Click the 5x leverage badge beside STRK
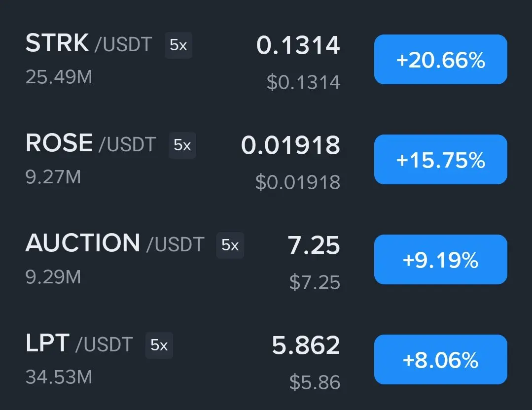Screen dimensions: 532x410 [x=178, y=45]
